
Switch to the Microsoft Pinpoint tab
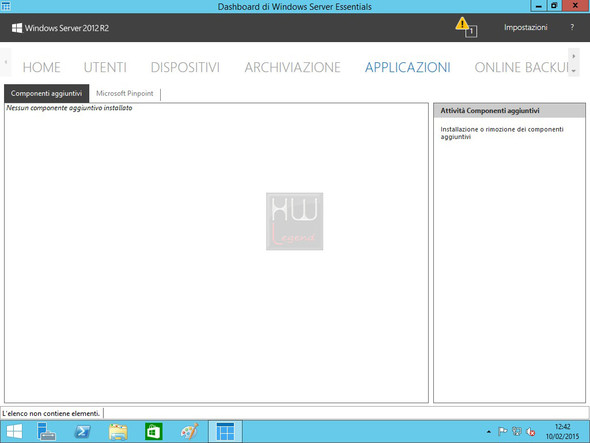125,93
